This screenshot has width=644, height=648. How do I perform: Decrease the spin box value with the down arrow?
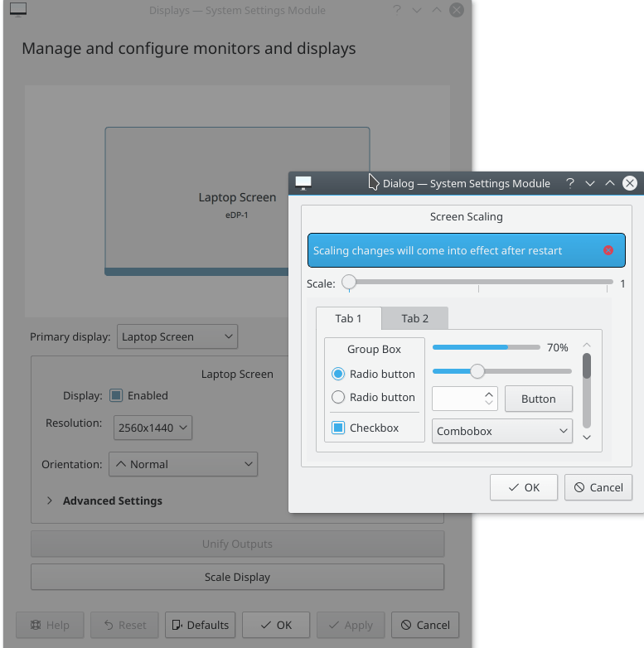[488, 402]
